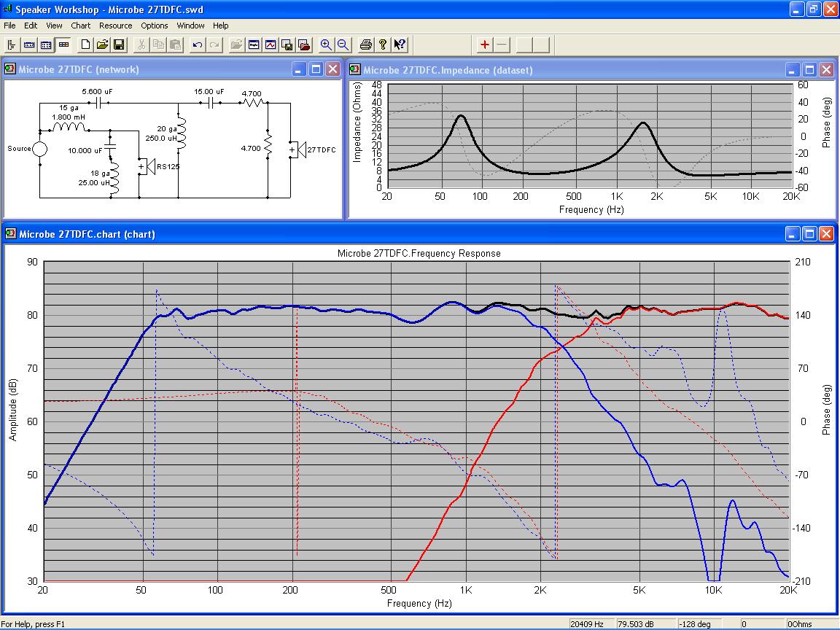Click the '0Ohms' status bar field
840x630 pixels.
click(x=812, y=624)
